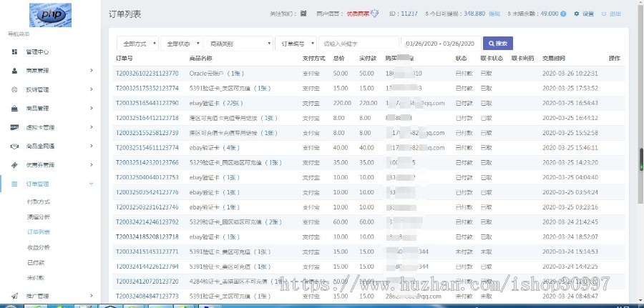This screenshot has width=644, height=308.
Task: Open order T200324144226123794
Action: [x=147, y=267]
